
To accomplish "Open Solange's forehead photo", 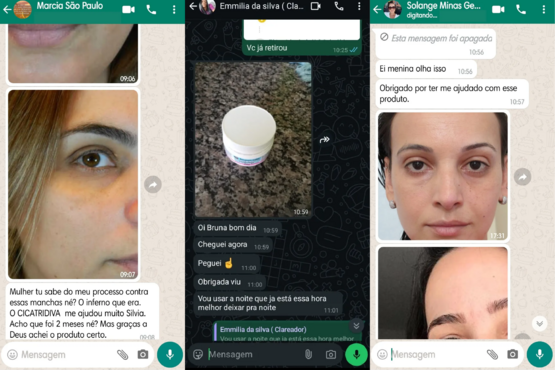I will (x=443, y=293).
